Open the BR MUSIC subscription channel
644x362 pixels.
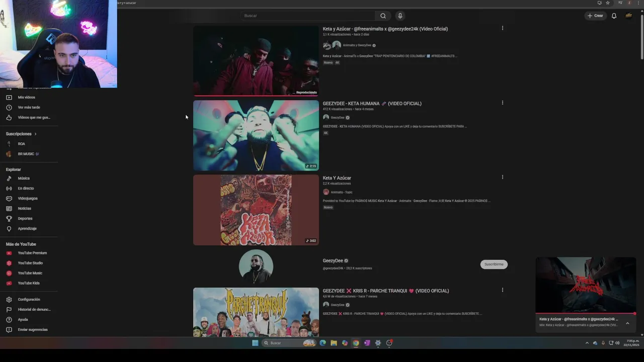[x=28, y=154]
